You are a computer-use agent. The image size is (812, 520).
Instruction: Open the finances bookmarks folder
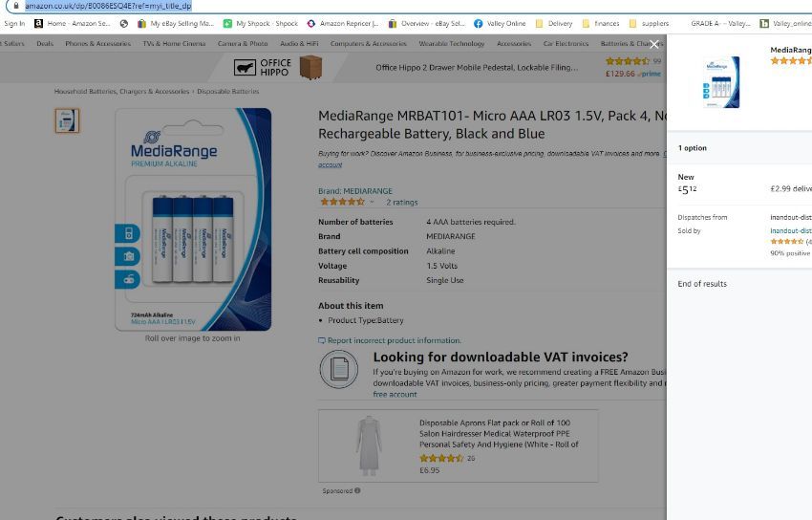pyautogui.click(x=601, y=23)
